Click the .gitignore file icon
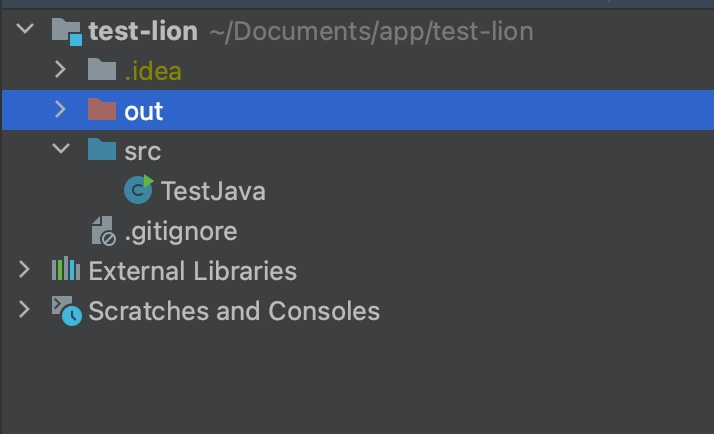Screen dimensions: 714x434 pos(102,231)
